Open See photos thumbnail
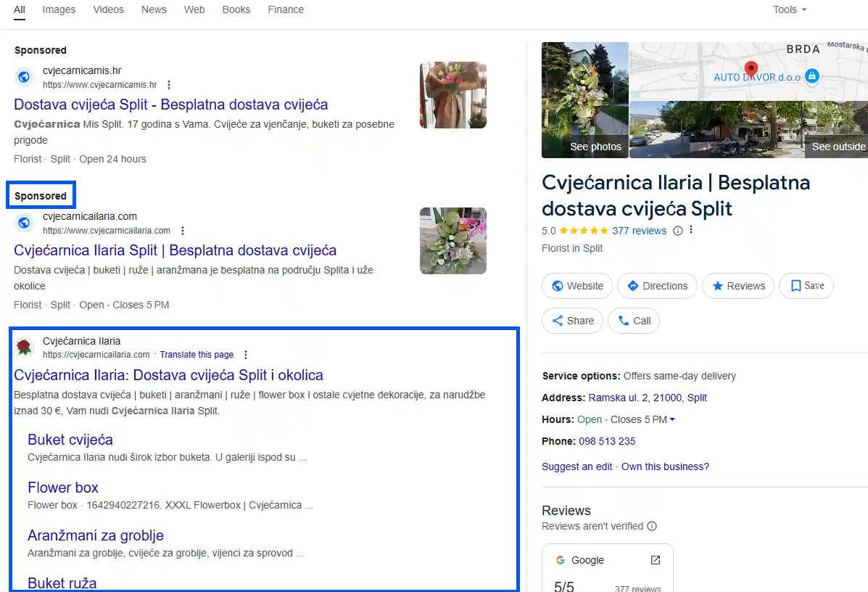Image resolution: width=868 pixels, height=592 pixels. pos(585,100)
